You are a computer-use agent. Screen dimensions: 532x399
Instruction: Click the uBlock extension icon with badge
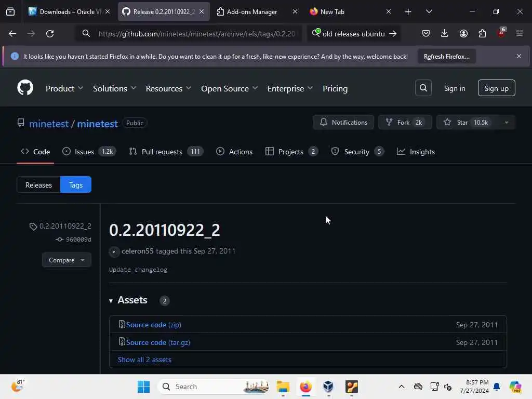501,33
